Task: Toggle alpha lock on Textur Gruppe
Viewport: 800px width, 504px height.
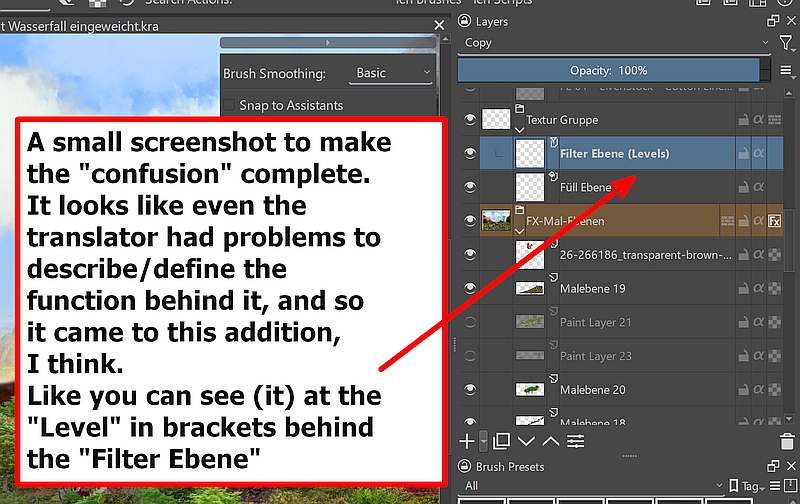Action: click(x=759, y=120)
